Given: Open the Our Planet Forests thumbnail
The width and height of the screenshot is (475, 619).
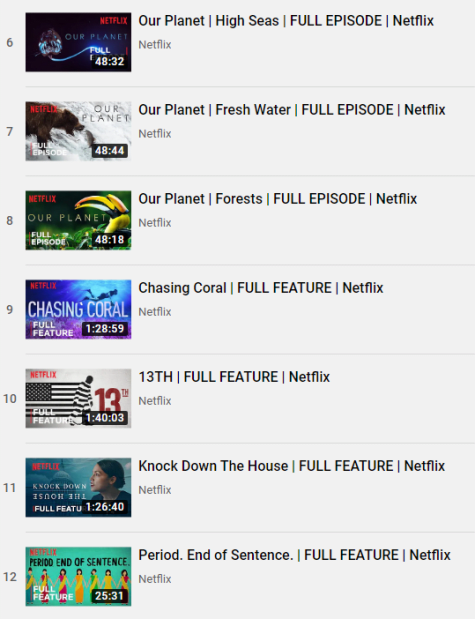Looking at the screenshot, I should (x=78, y=220).
